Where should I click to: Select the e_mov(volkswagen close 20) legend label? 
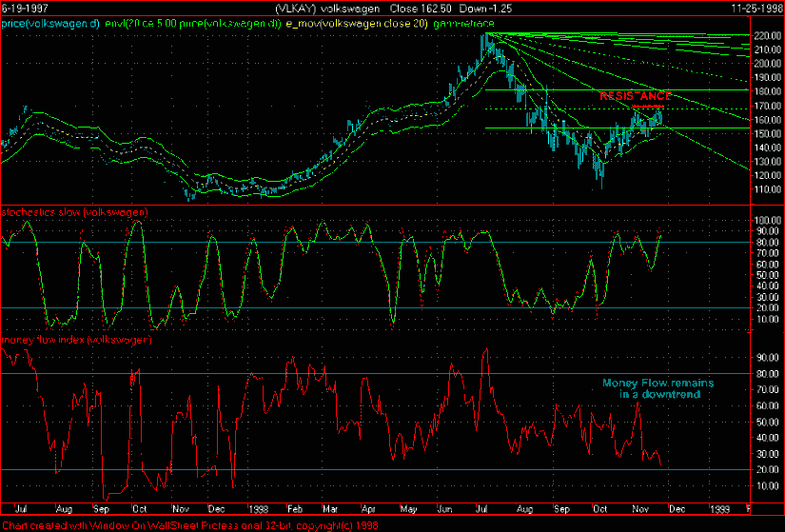click(x=357, y=24)
